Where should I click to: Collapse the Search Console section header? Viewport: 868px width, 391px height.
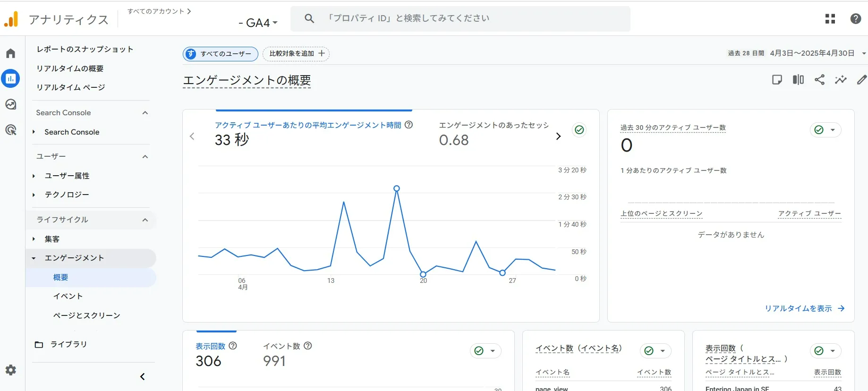pos(145,113)
